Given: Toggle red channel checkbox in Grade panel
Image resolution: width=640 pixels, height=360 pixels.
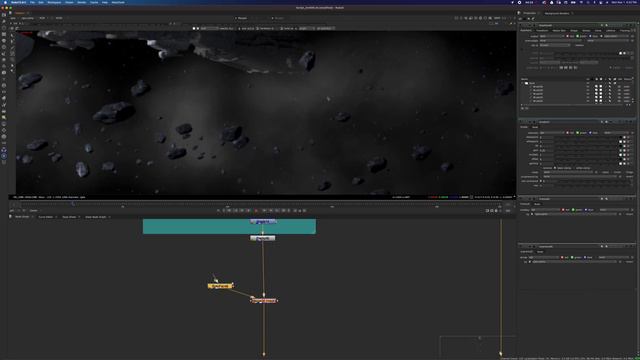Looking at the screenshot, I should coord(568,133).
